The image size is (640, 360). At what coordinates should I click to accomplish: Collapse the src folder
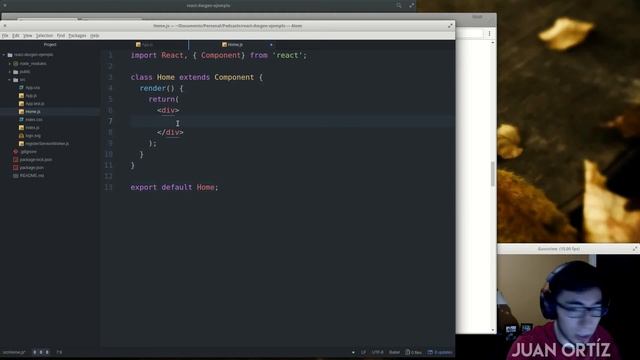(x=10, y=80)
